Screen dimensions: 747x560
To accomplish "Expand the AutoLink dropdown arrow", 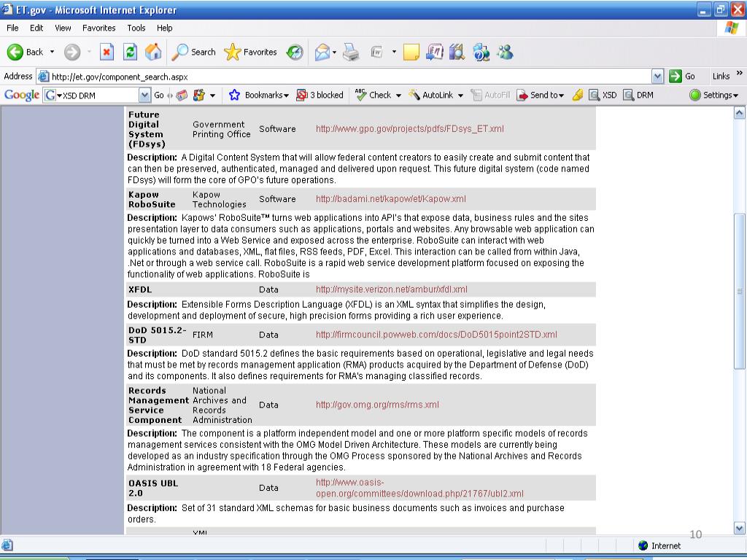I will [x=461, y=96].
